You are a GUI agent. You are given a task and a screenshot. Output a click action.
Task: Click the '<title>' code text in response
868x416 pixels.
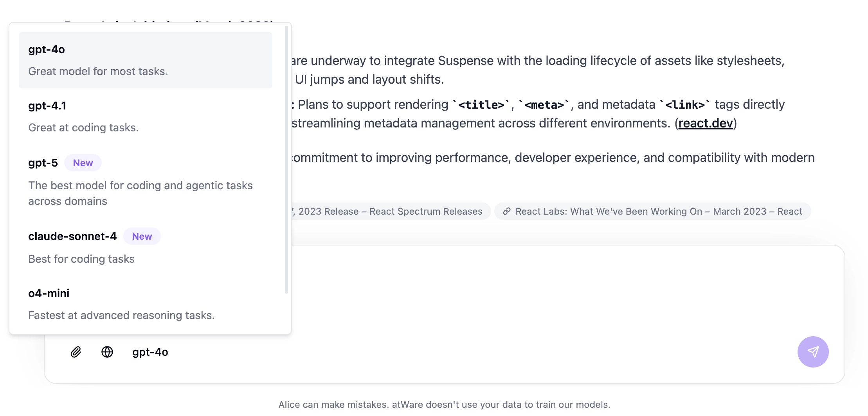coord(481,105)
